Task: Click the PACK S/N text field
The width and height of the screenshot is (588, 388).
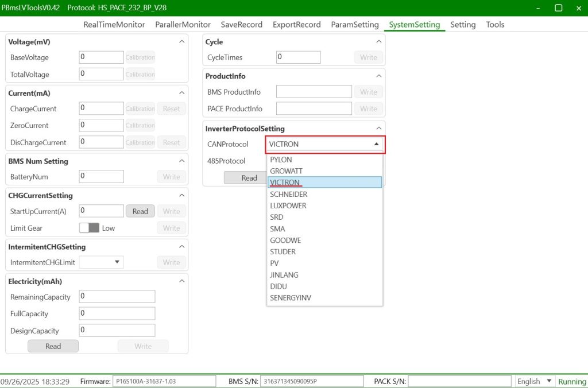Action: (459, 381)
